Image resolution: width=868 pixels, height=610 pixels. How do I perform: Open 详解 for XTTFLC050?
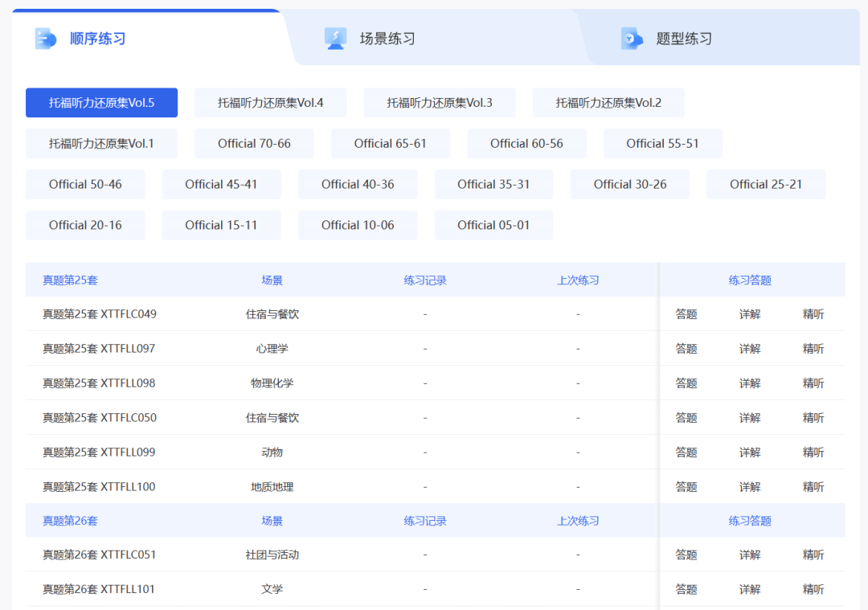coord(750,418)
